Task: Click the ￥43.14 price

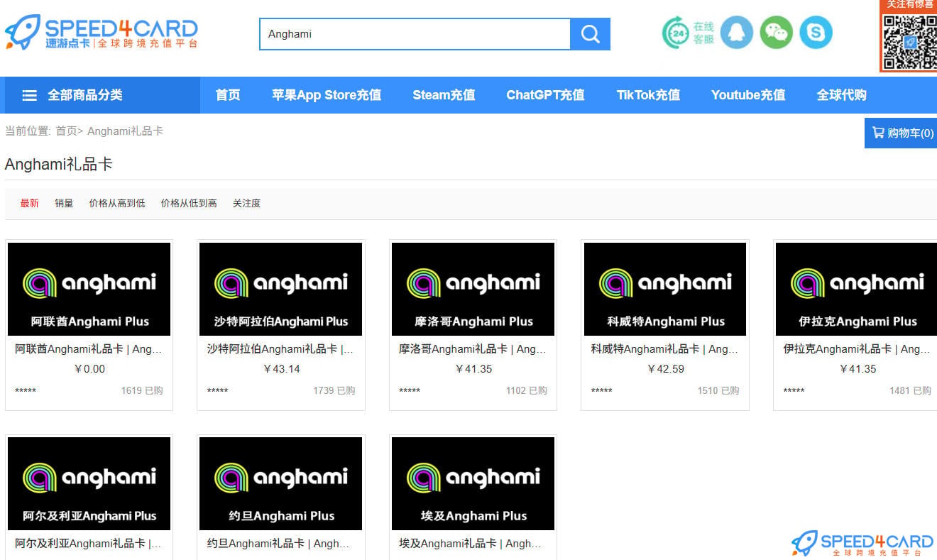Action: point(281,369)
